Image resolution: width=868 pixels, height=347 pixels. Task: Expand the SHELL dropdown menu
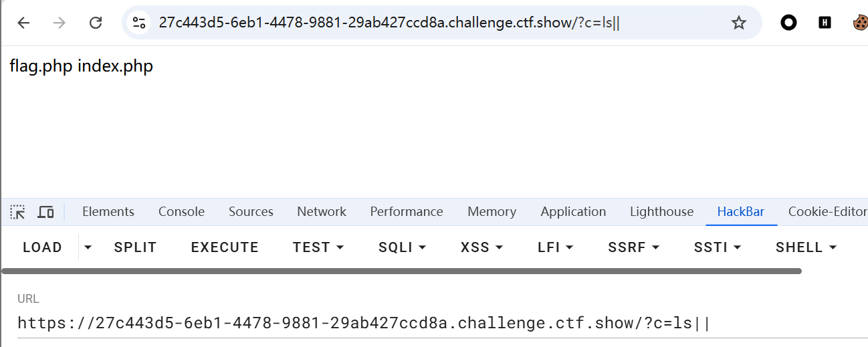[x=806, y=247]
